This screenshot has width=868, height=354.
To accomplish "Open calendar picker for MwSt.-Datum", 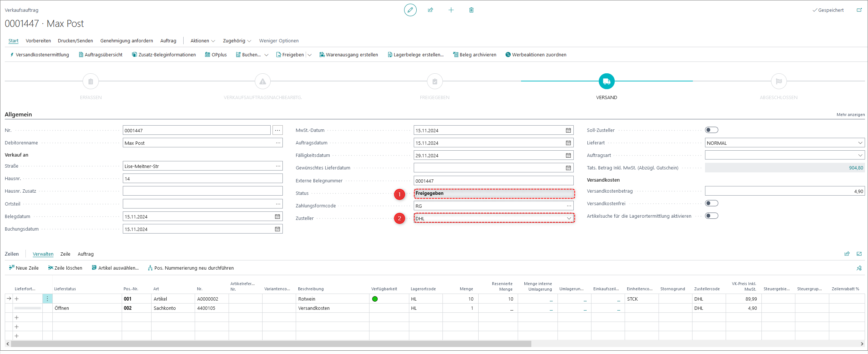I will pyautogui.click(x=568, y=130).
